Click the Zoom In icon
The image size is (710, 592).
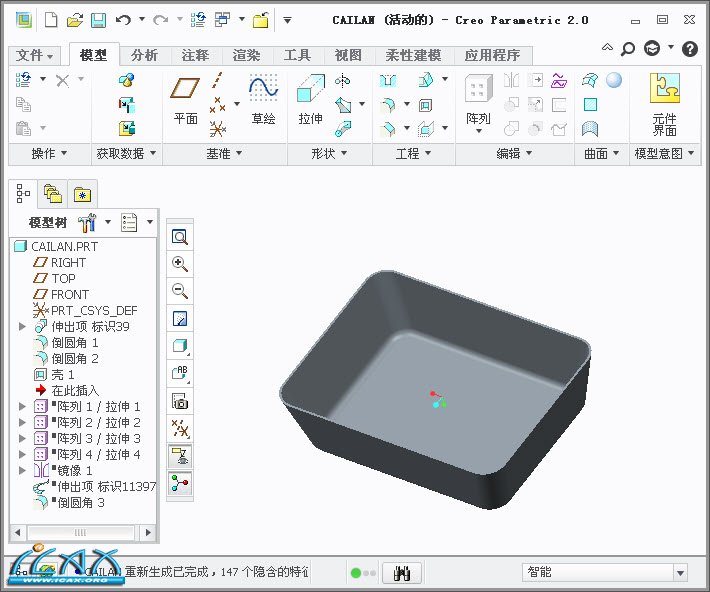click(x=180, y=264)
